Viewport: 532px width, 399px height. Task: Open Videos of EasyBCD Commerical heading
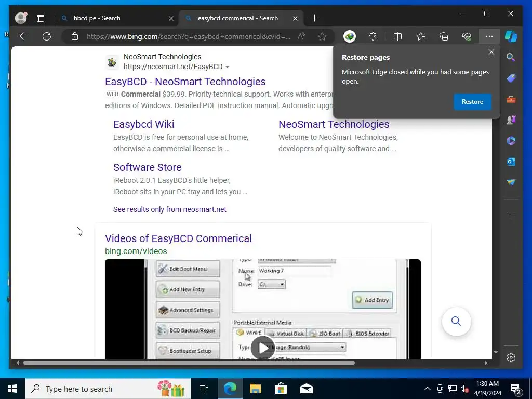tap(178, 238)
